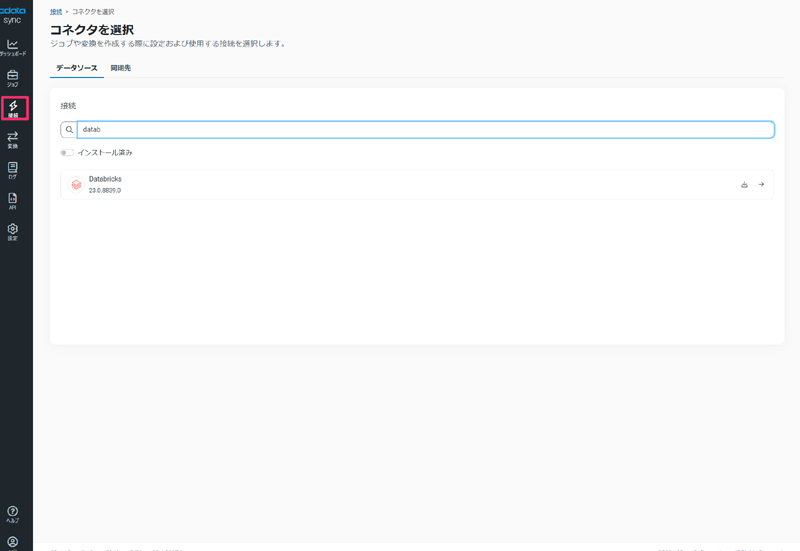Click the search magnifier icon
Screen dimensions: 800x551
69,130
